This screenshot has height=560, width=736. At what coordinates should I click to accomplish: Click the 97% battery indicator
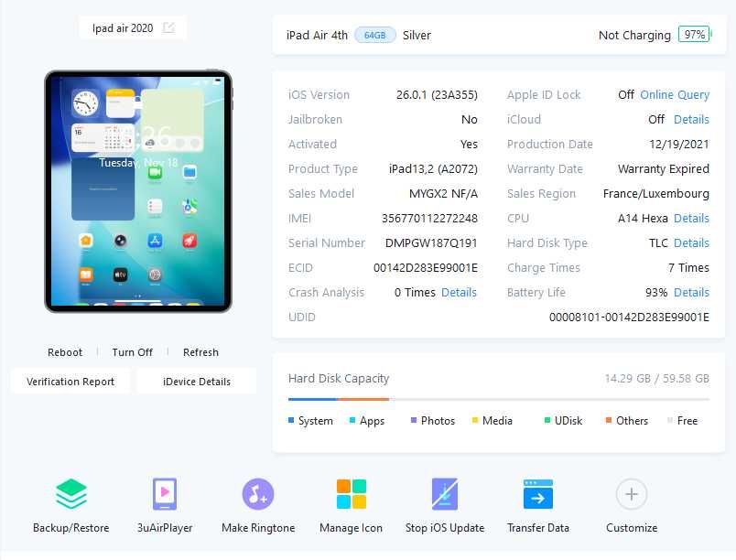(695, 35)
